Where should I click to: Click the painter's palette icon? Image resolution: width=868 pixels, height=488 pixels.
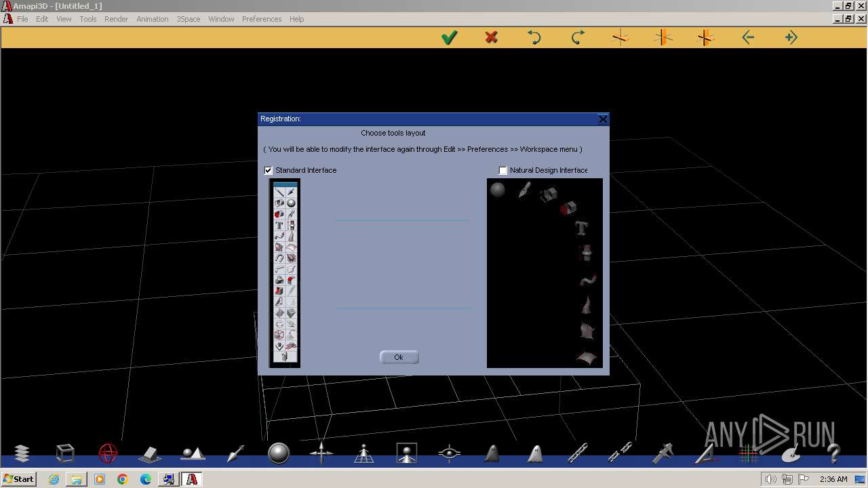point(791,453)
